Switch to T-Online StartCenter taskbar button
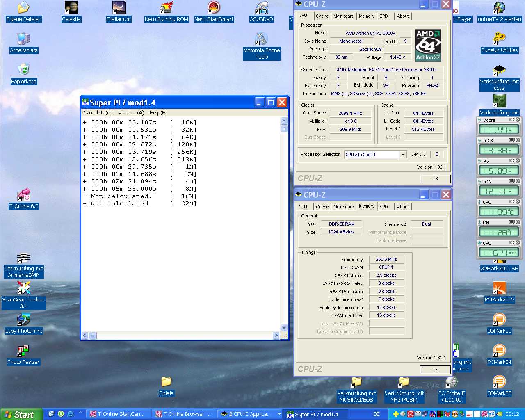This screenshot has width=525, height=420. coord(119,414)
